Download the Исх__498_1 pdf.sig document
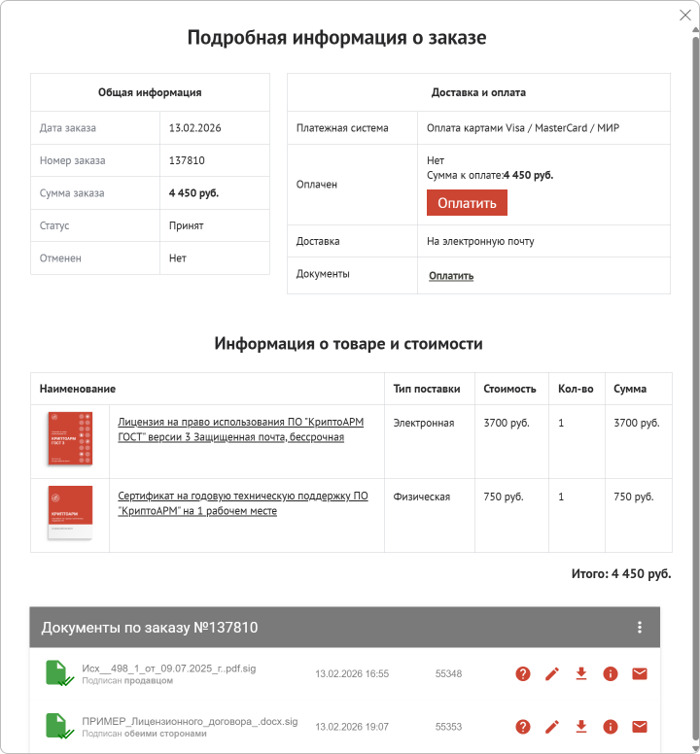This screenshot has height=754, width=700. [x=581, y=673]
